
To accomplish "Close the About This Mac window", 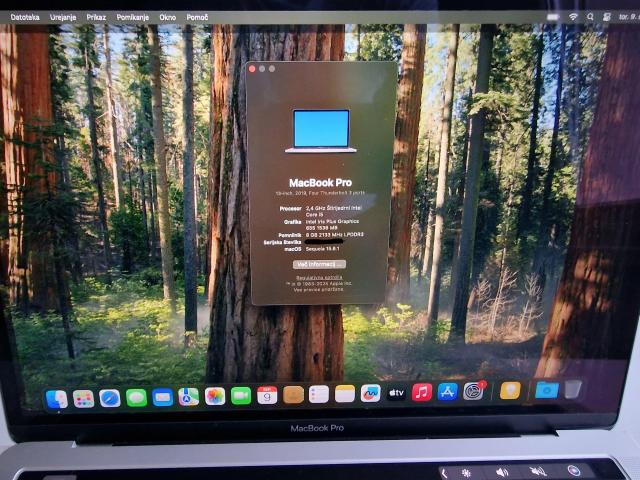I will pos(252,69).
